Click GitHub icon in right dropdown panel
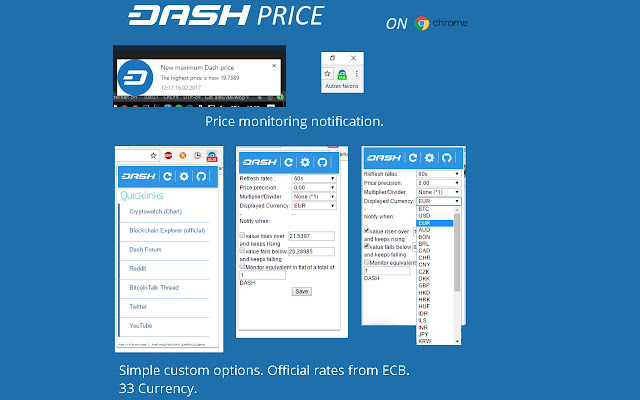Screen dimensions: 640x400 coord(447,158)
